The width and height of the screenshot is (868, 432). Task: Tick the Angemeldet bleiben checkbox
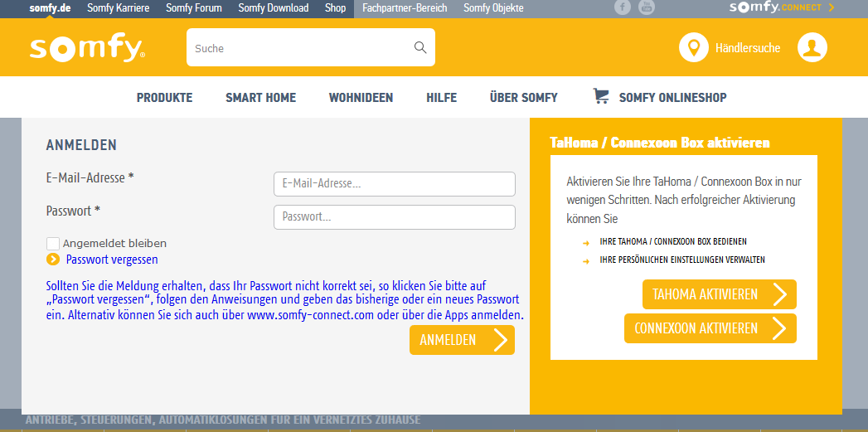pyautogui.click(x=53, y=244)
